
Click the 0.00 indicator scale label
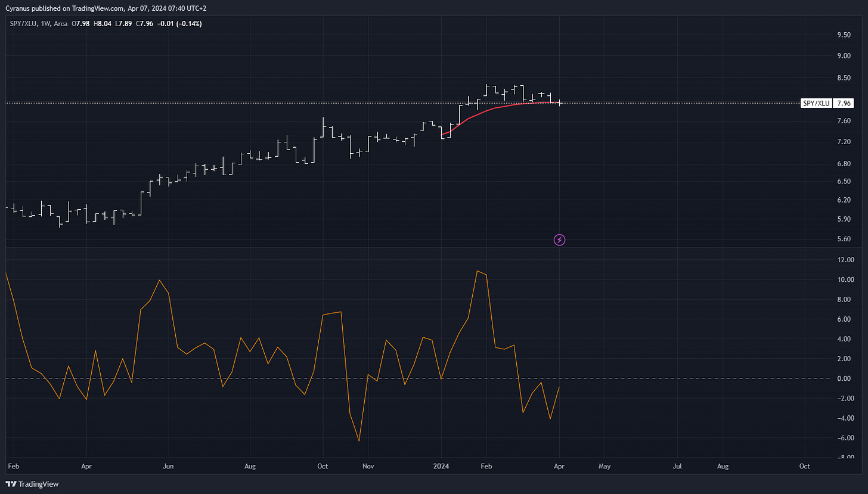pyautogui.click(x=845, y=378)
